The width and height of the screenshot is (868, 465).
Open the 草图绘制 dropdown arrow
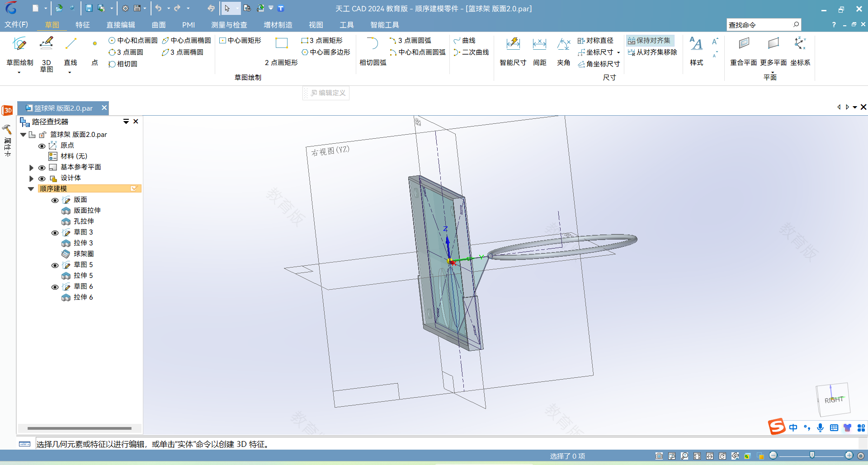(19, 72)
